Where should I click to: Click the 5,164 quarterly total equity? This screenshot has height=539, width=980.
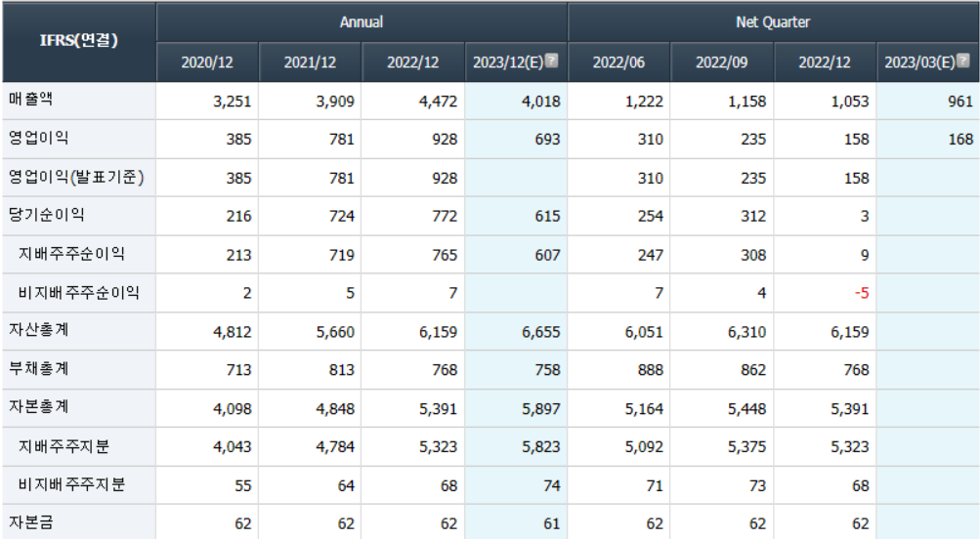pyautogui.click(x=644, y=408)
